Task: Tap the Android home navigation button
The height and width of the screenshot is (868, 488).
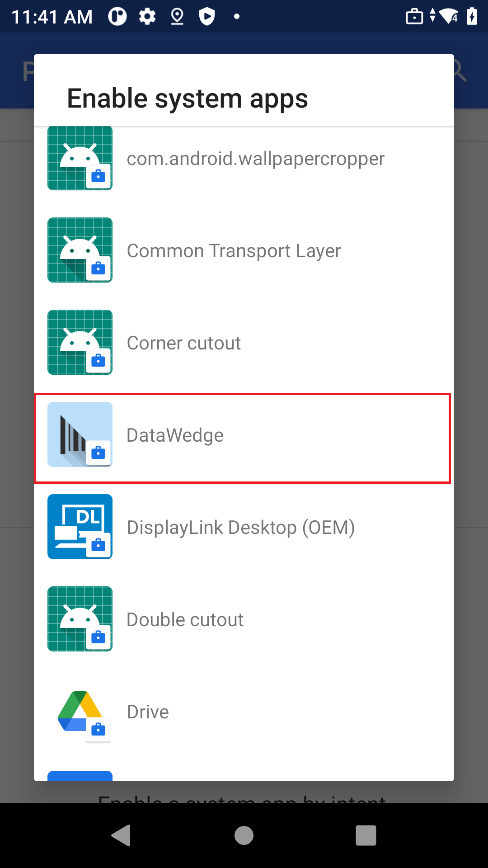Action: [244, 835]
